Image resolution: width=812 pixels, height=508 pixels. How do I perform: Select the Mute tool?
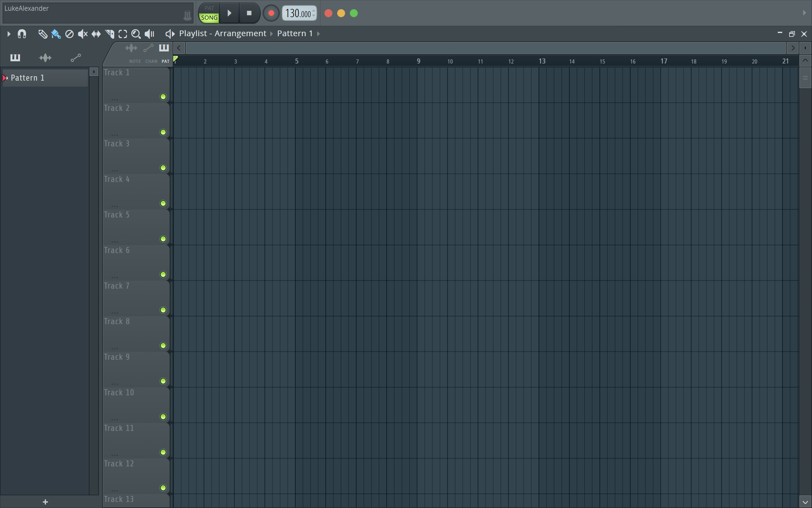tap(82, 34)
